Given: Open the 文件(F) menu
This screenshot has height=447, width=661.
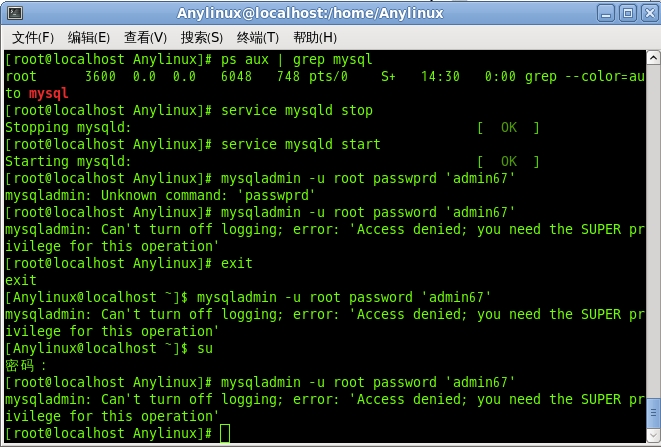Looking at the screenshot, I should pos(33,38).
